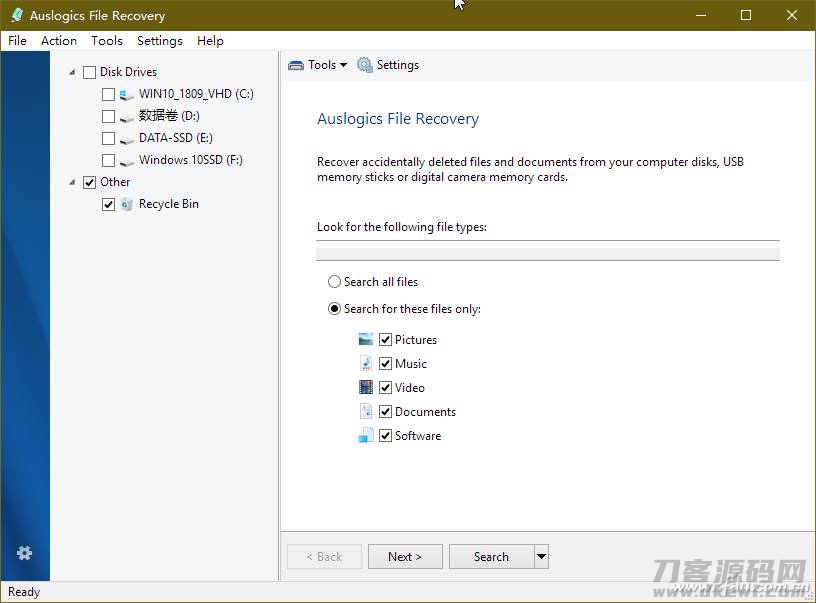Viewport: 816px width, 603px height.
Task: Click the Recycle Bin icon
Action: (126, 204)
